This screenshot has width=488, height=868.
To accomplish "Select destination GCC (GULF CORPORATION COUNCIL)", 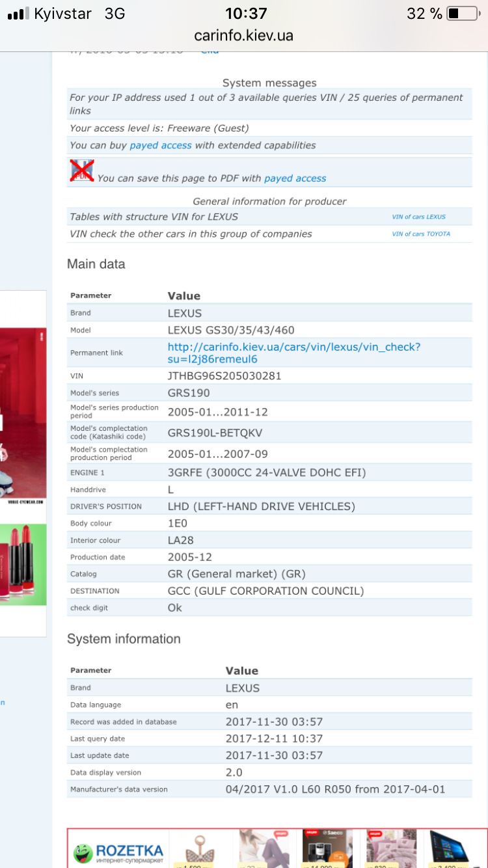I will [266, 591].
